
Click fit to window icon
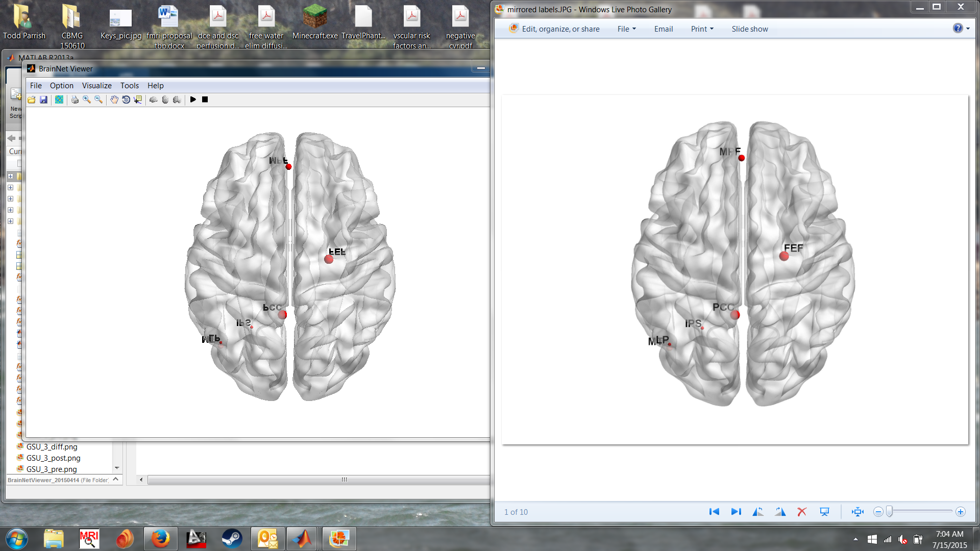tap(857, 512)
